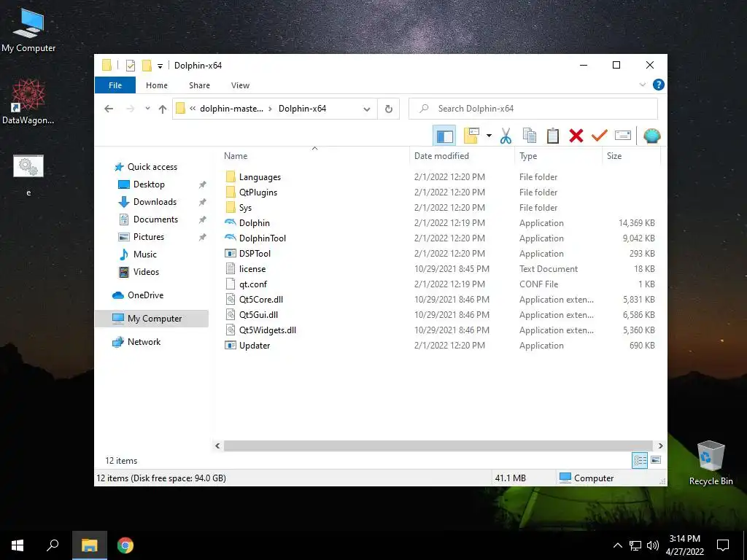Click the horizontal scrollbar track
The width and height of the screenshot is (747, 560).
click(x=438, y=446)
